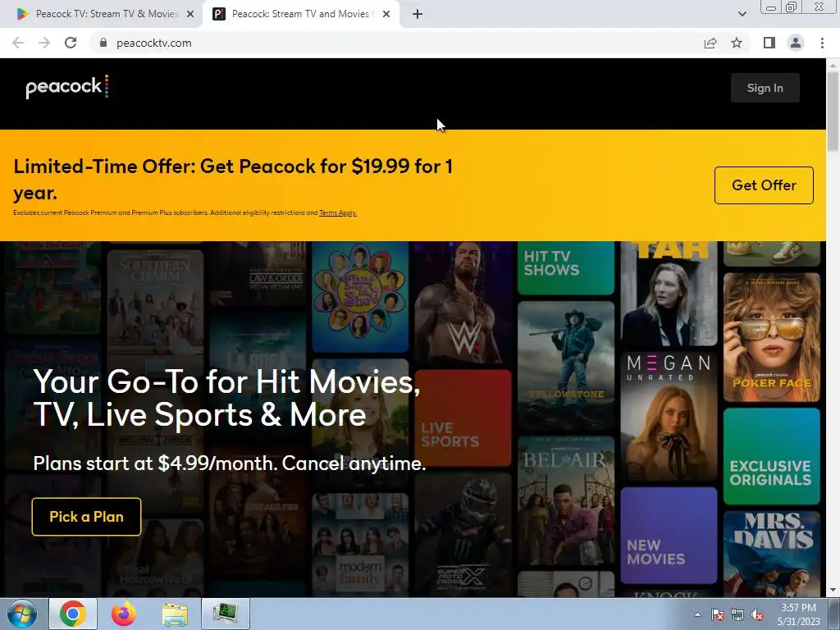The width and height of the screenshot is (840, 630).
Task: Select the Southern Charm poster
Action: [155, 314]
